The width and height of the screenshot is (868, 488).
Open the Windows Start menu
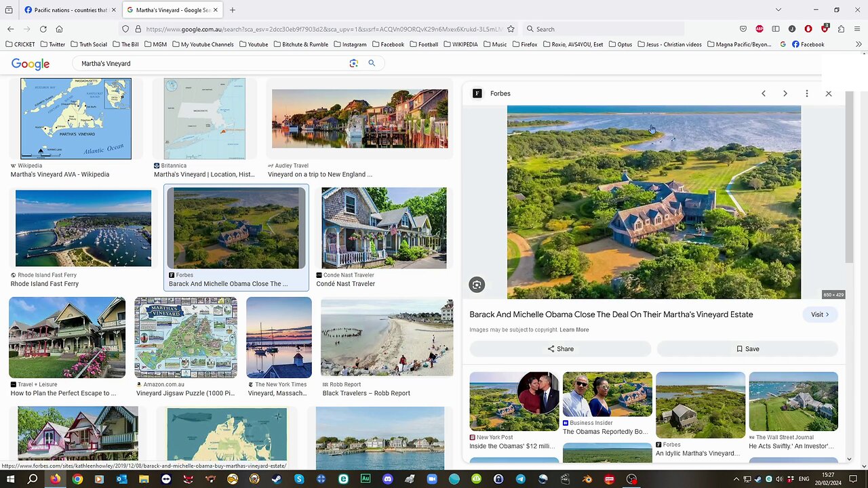10,479
